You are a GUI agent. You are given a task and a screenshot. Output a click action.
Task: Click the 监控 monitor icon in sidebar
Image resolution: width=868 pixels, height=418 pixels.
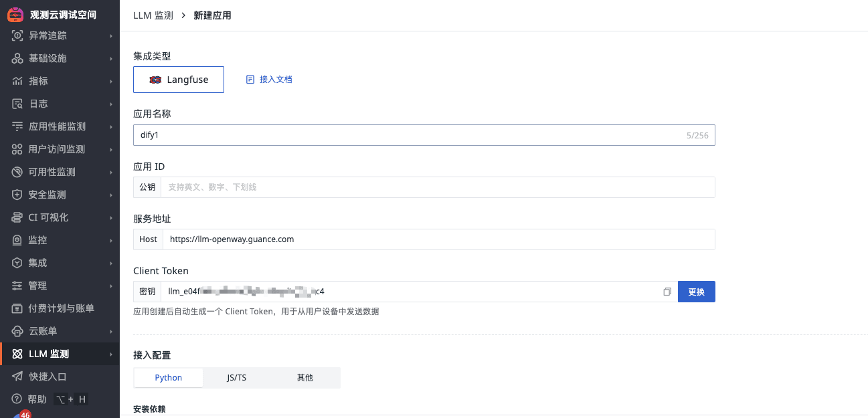tap(17, 240)
